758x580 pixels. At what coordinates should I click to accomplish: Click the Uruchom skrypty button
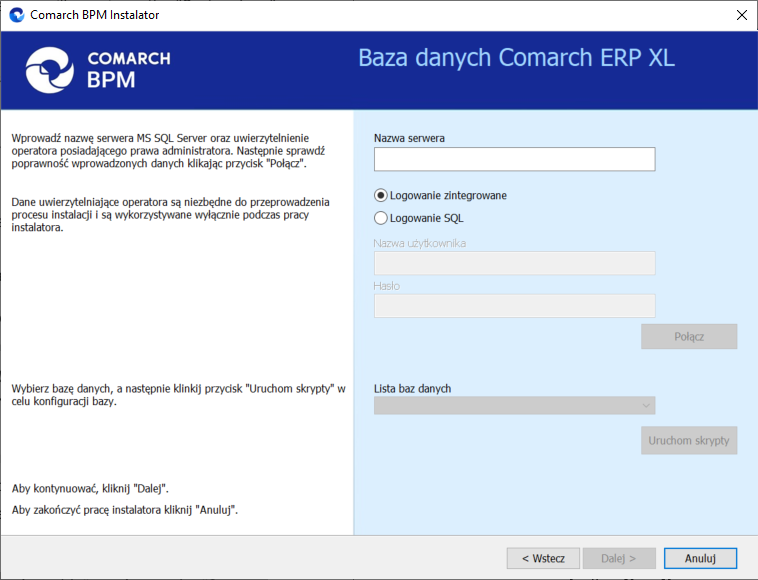(x=689, y=440)
